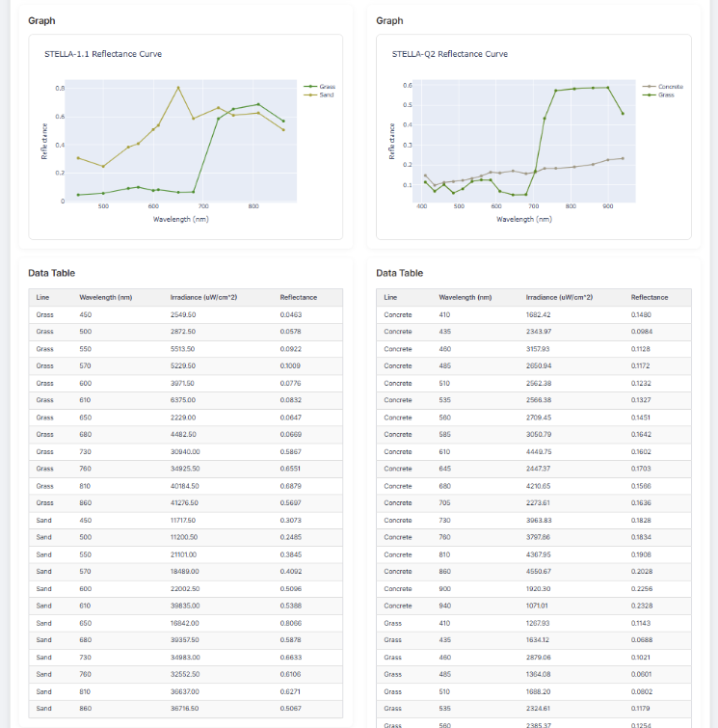Click Wavelength (nm) axis label under STELLA-Q2 chart
Viewport: 718px width, 728px height.
point(523,219)
